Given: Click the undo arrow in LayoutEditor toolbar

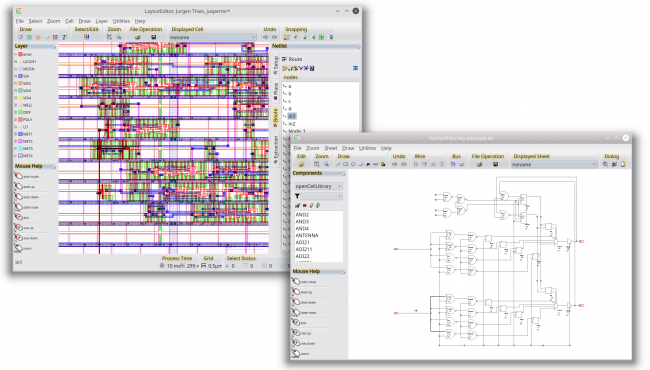Looking at the screenshot, I should [265, 37].
